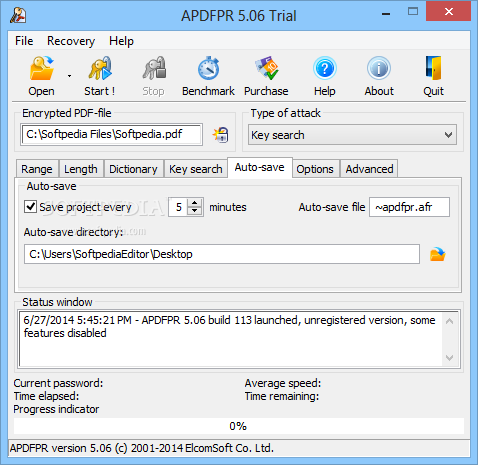Switch to the Length tab

(x=81, y=169)
